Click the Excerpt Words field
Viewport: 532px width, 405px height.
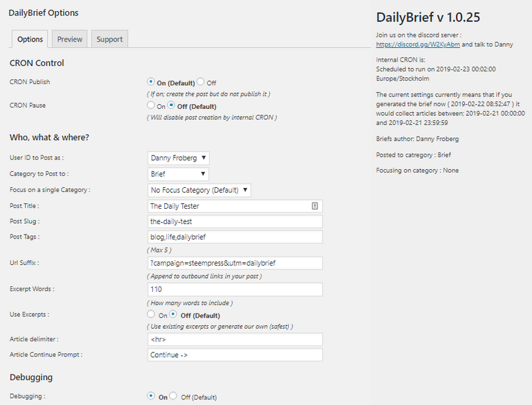tap(235, 289)
